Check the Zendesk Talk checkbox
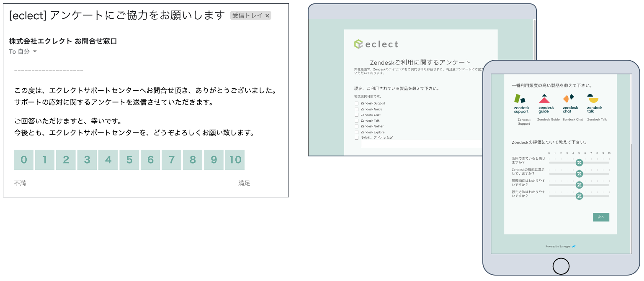The height and width of the screenshot is (281, 644). (356, 120)
